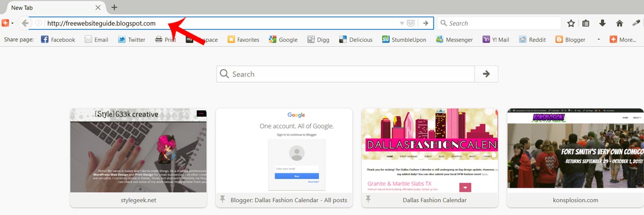The width and height of the screenshot is (644, 215).
Task: Unpin the Blogger: Dallas Fashion Calendar tile
Action: click(x=223, y=200)
